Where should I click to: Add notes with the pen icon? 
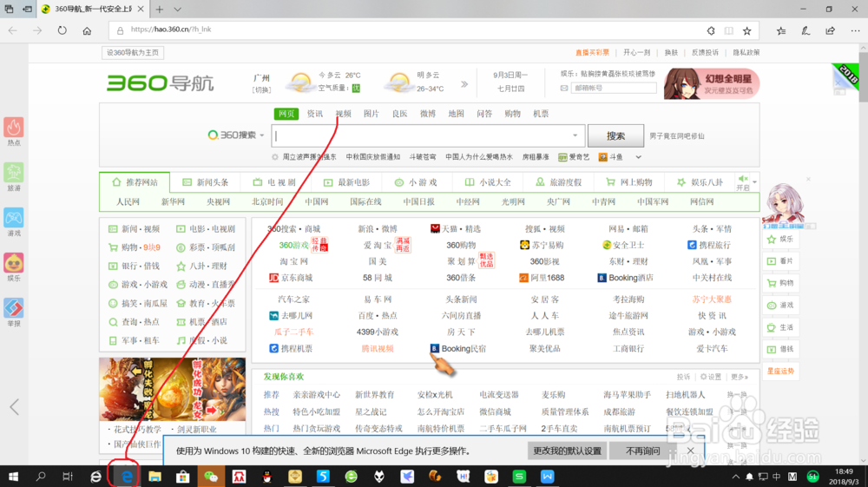pyautogui.click(x=806, y=30)
